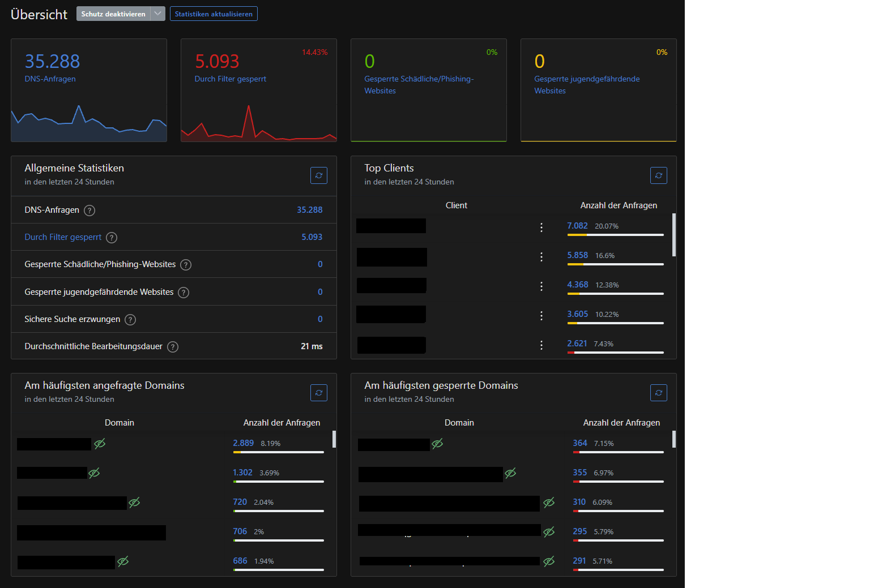Open help for DNS-Anfragen statistic
This screenshot has height=588, width=870.
tap(89, 211)
